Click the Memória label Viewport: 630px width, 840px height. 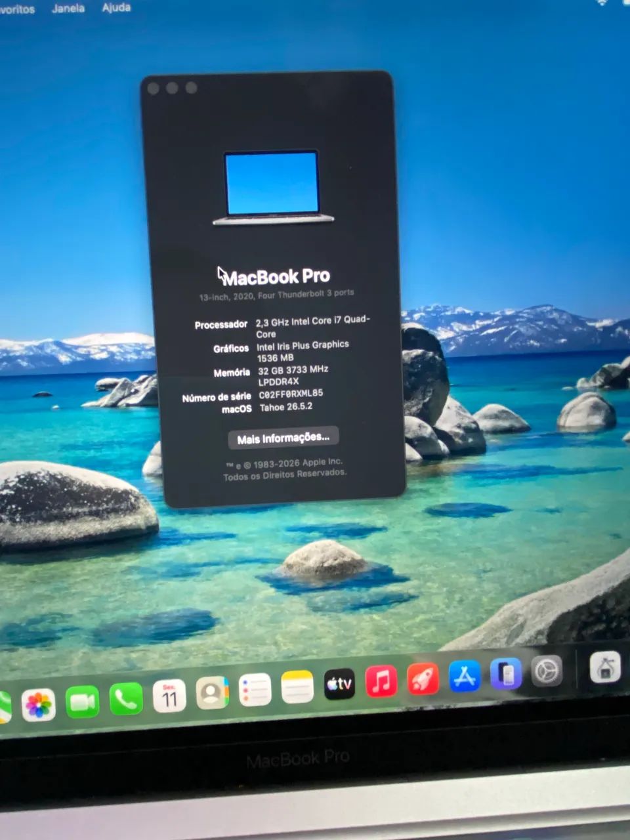pos(232,373)
